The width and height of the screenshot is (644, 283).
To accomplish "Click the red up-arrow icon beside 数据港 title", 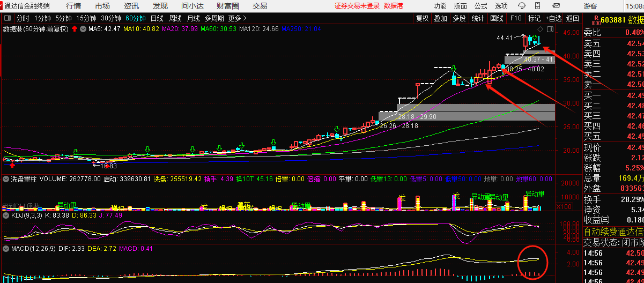I will coord(74,28).
